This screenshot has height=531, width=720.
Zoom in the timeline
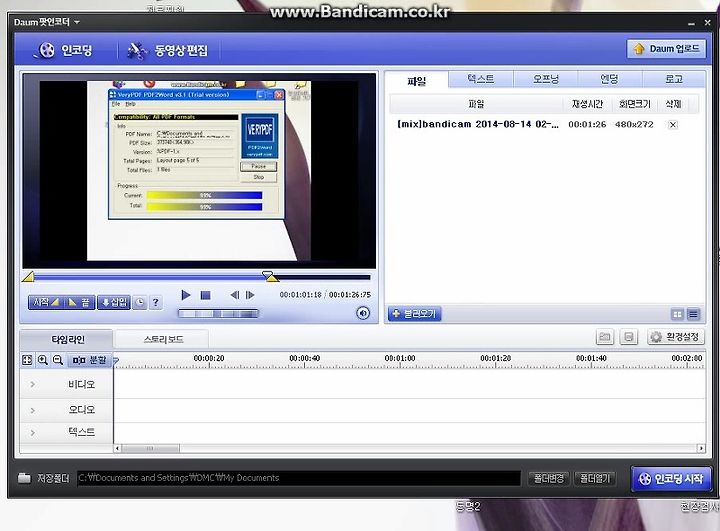point(43,360)
